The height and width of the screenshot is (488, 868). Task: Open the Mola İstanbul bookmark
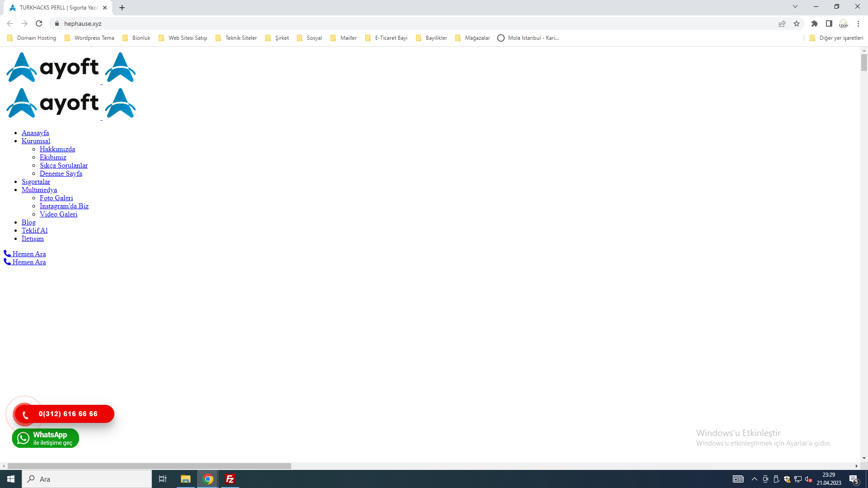point(528,38)
